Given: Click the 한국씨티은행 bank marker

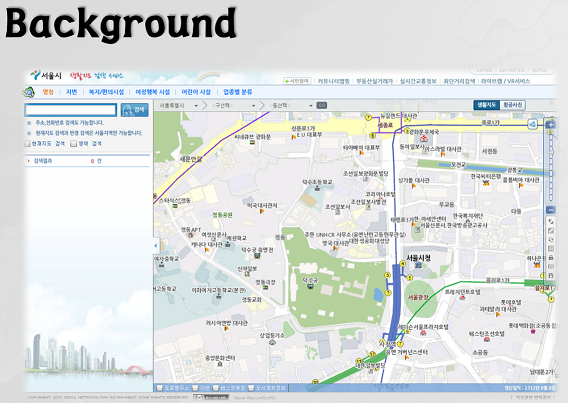Looking at the screenshot, I should coord(486,183).
